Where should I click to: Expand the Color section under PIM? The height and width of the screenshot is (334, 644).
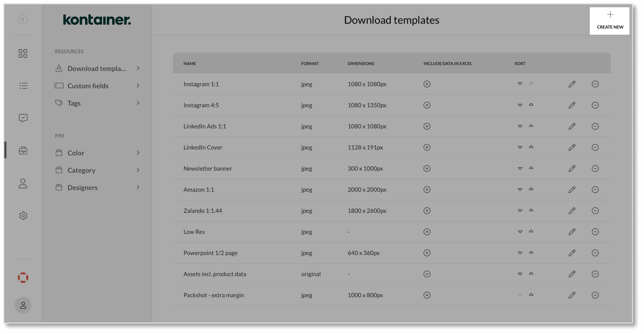(76, 153)
